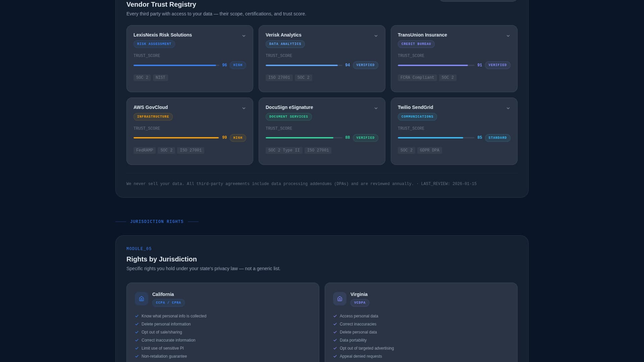Select the SOC 2 badge under LexisNexis Risk Solutions
This screenshot has width=644, height=362.
[142, 77]
